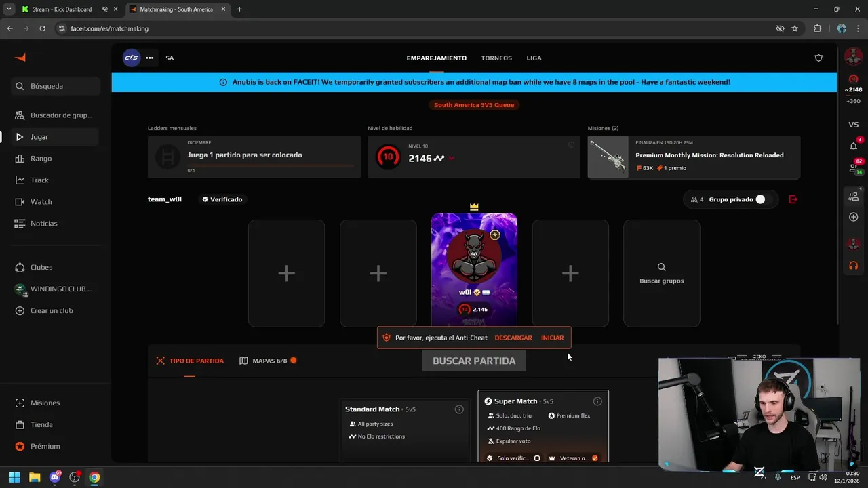Open the Watch section
868x488 pixels.
[x=56, y=202]
